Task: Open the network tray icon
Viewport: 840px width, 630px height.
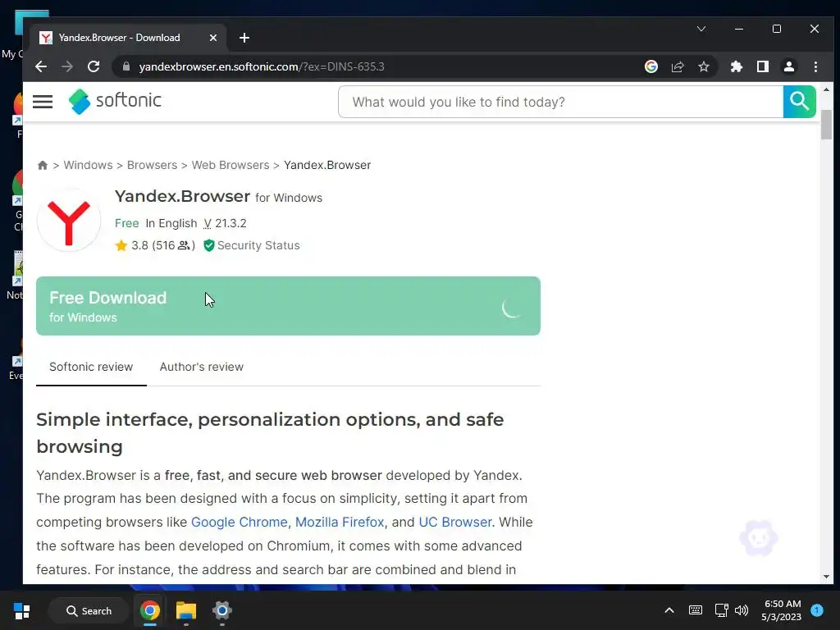Action: coord(721,610)
